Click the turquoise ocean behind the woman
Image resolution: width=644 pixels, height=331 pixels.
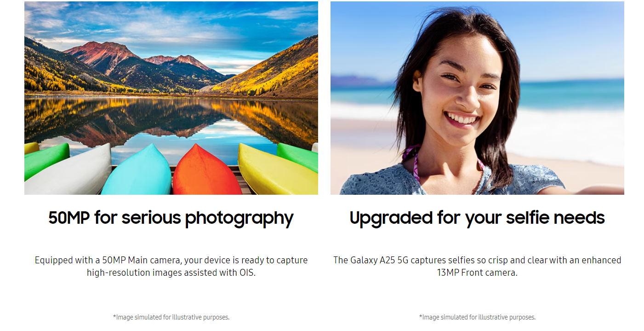coord(570,94)
